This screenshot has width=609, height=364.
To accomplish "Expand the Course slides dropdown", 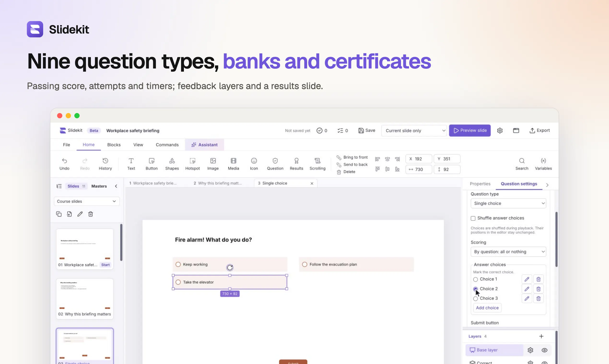I will (87, 201).
